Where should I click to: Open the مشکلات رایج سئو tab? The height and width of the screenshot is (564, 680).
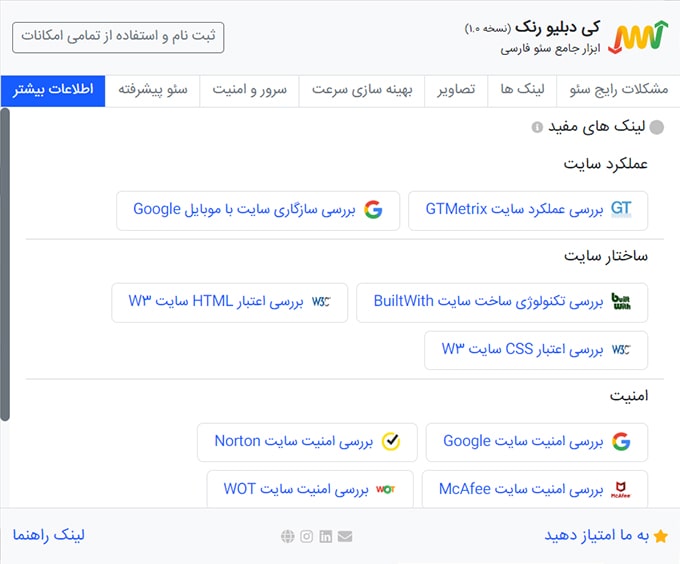coord(618,91)
